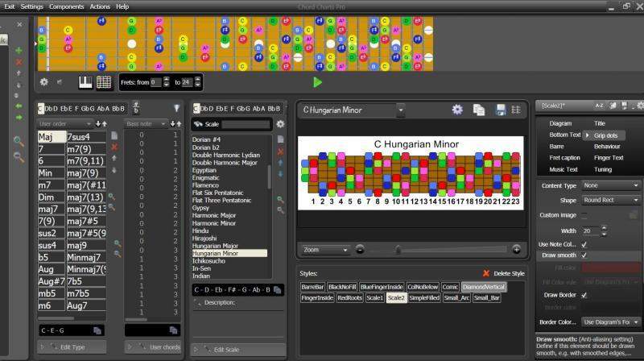Toggle the Draw Border checkbox
644x361 pixels.
pos(584,294)
